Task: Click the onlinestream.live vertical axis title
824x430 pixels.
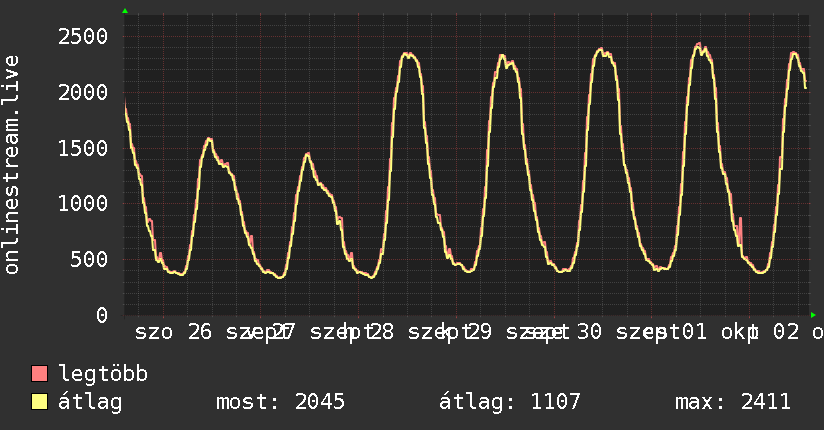Action: (x=11, y=165)
